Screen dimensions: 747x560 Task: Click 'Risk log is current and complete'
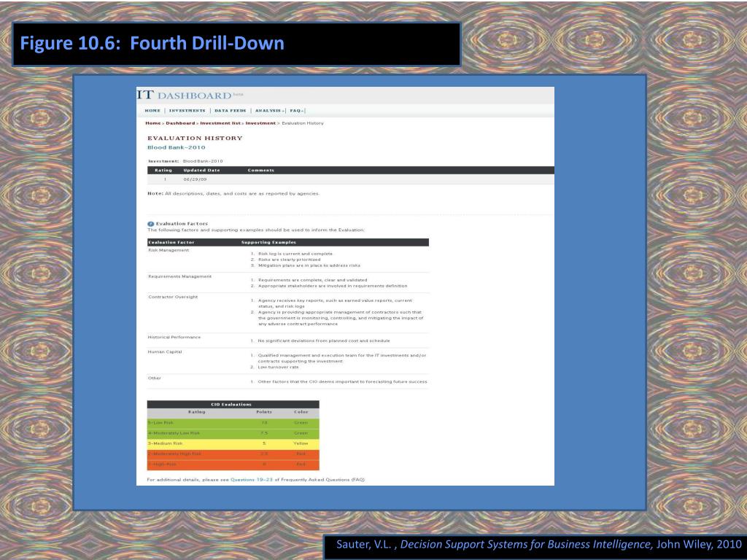[x=295, y=254]
